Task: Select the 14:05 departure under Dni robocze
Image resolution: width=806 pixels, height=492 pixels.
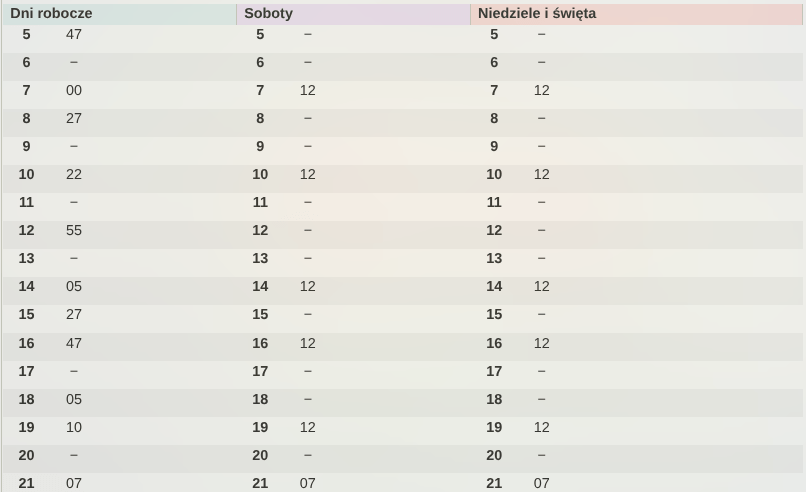Action: tap(74, 286)
